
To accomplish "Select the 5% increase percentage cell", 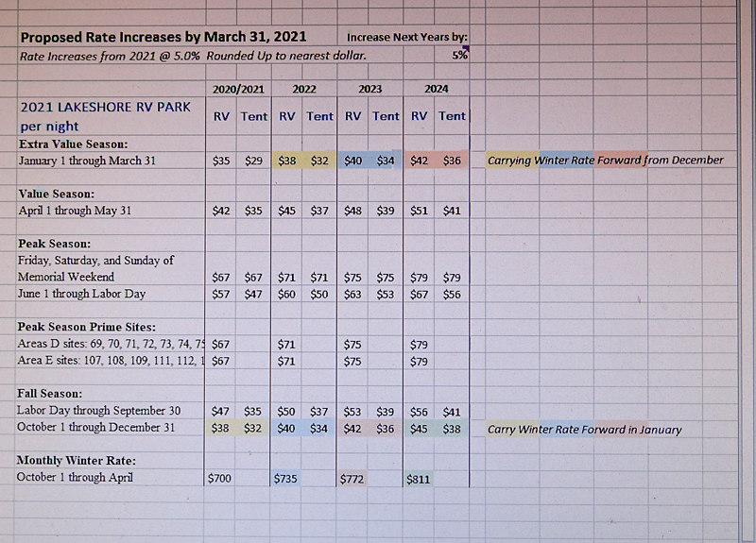I will click(x=461, y=56).
